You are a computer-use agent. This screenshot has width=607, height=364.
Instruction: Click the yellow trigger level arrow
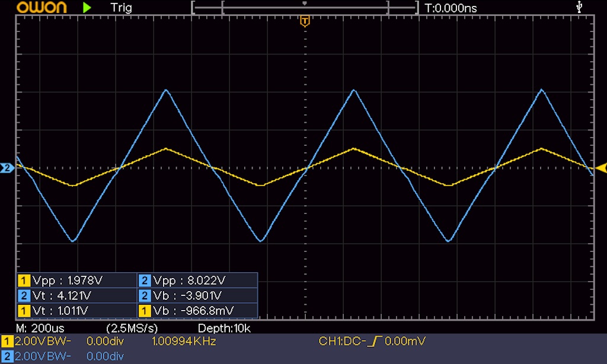[x=600, y=168]
